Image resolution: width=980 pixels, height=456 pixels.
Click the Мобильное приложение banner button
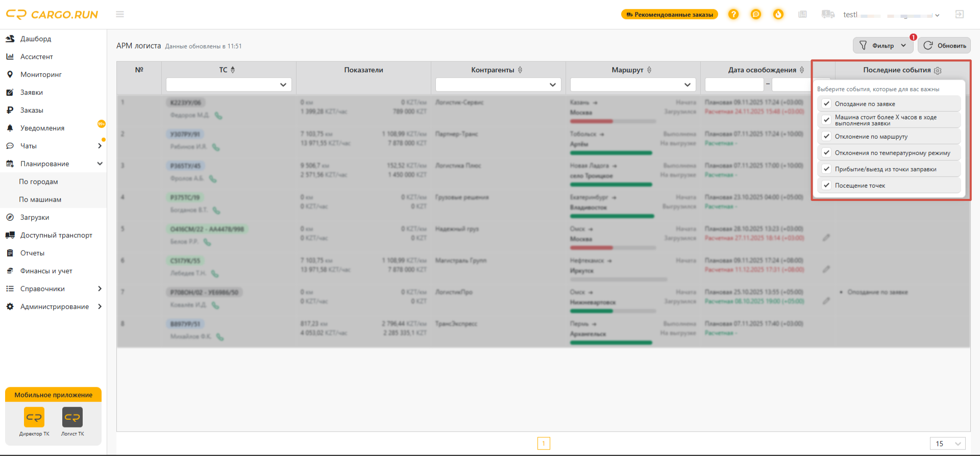coord(54,395)
